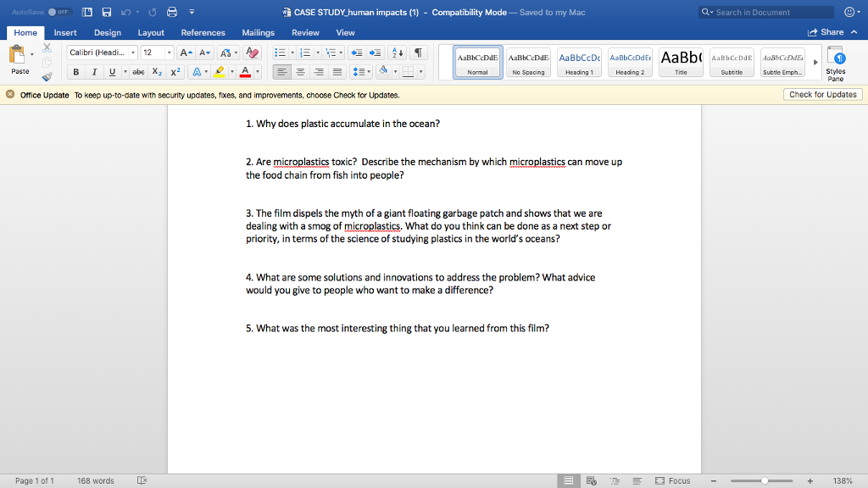Open the font name dropdown
The height and width of the screenshot is (488, 868).
click(x=133, y=53)
